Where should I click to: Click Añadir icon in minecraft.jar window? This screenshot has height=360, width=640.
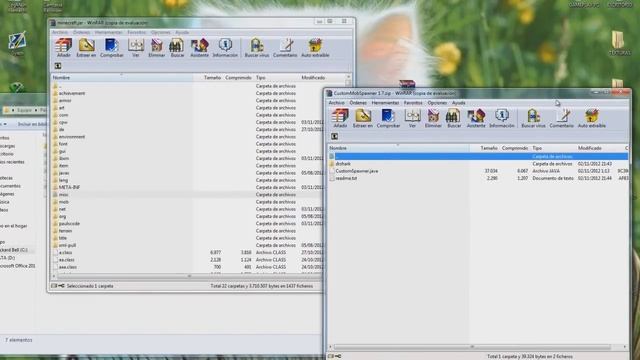click(x=63, y=48)
